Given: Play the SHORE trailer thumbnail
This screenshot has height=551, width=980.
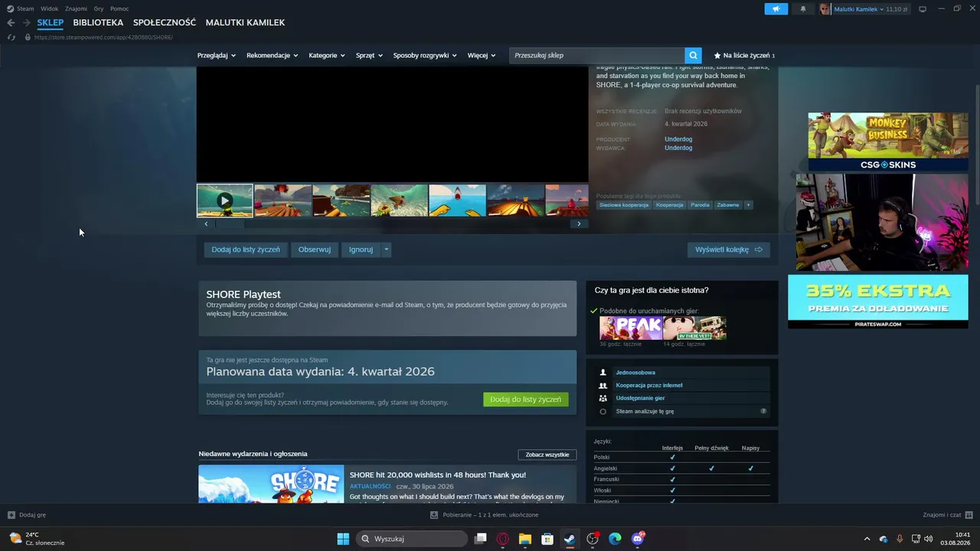Looking at the screenshot, I should (224, 201).
